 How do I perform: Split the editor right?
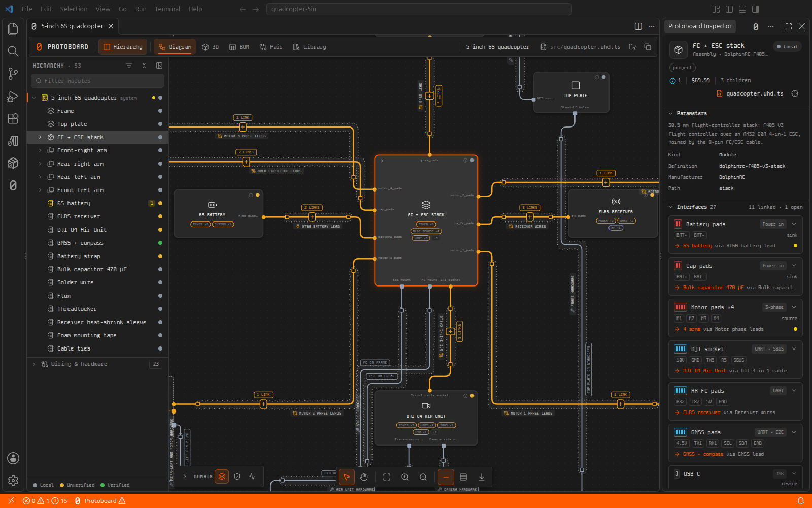[x=638, y=26]
